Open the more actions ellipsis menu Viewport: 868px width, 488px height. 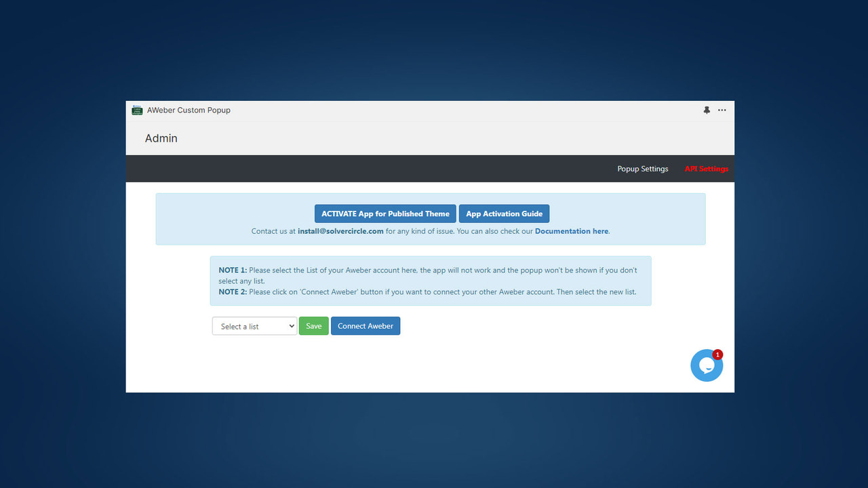pyautogui.click(x=722, y=110)
